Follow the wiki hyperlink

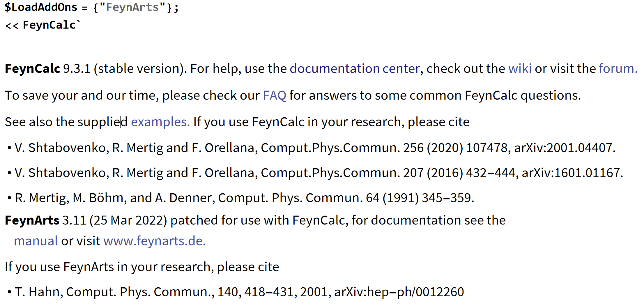pos(520,69)
